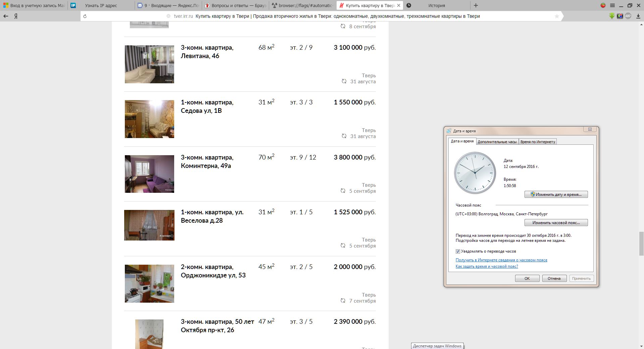Toggle 'Уведомлять о переводе часов' checkbox

tap(458, 251)
